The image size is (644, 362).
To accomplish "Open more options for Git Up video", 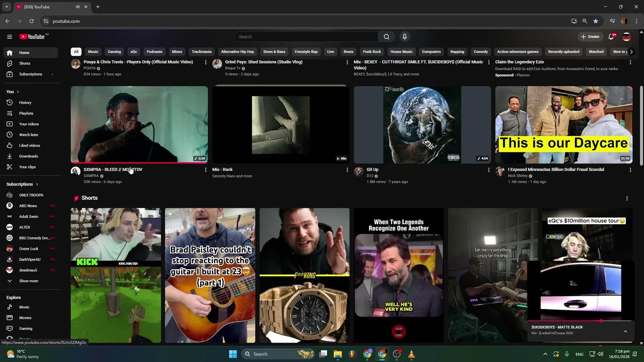I will (x=489, y=170).
